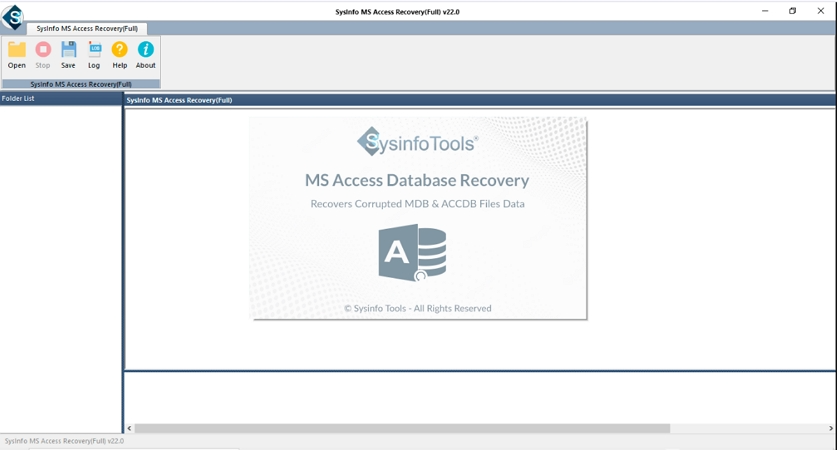
Task: Click the MS Access Database Recovery heading
Action: pos(417,181)
